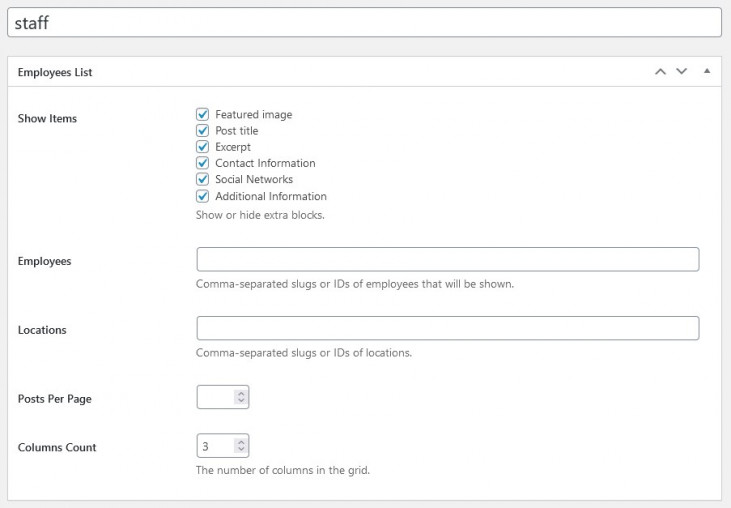This screenshot has width=731, height=508.
Task: Click the Columns Count number field
Action: click(214, 446)
